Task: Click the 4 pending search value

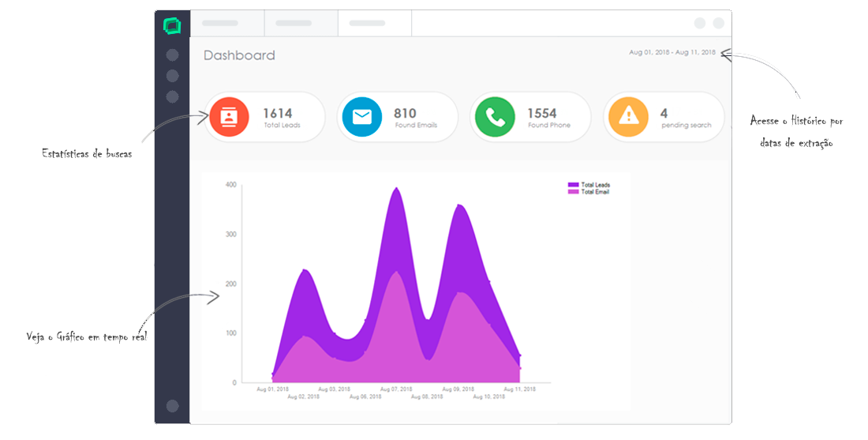Action: pyautogui.click(x=664, y=113)
